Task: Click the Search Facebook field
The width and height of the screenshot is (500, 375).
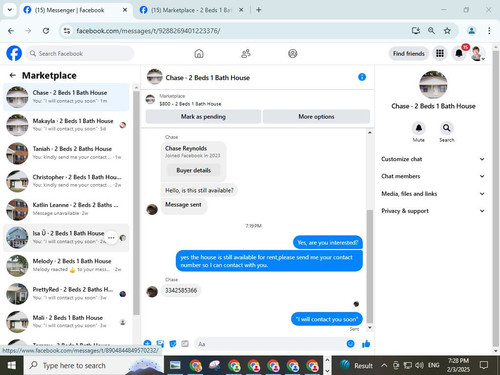Action: tap(79, 53)
